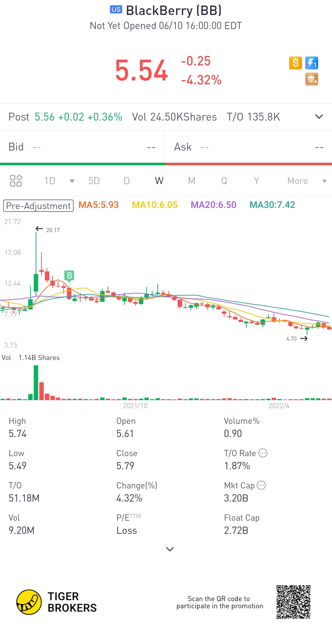This screenshot has width=332, height=644.
Task: Switch to the Y yearly chart tab
Action: 257,181
